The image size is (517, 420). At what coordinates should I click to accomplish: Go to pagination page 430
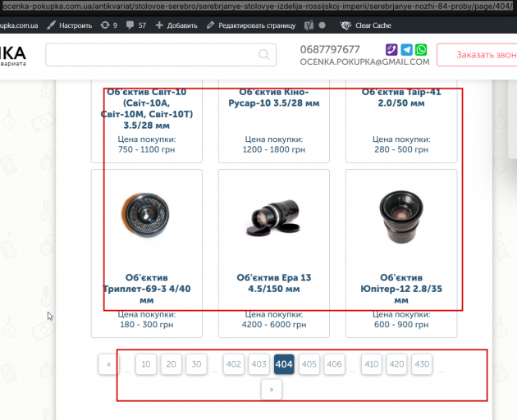point(422,364)
